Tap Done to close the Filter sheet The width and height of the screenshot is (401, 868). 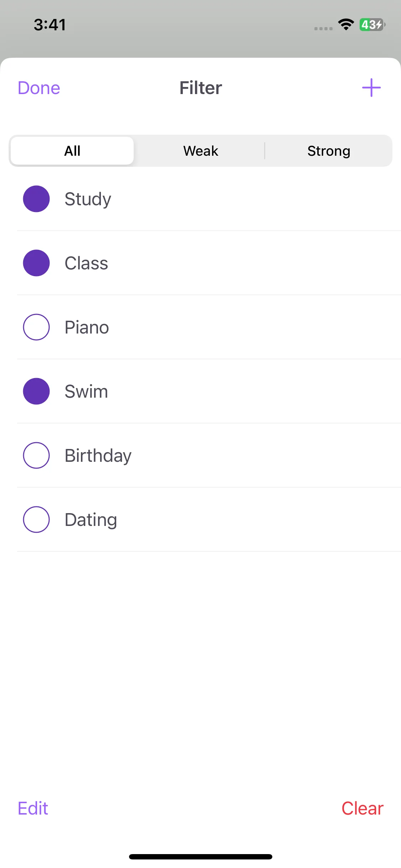pos(39,88)
